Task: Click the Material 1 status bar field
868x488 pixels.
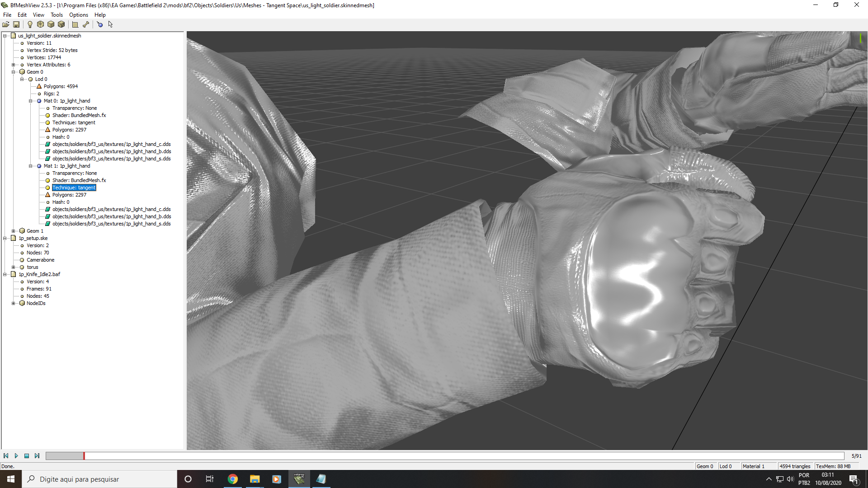Action: (x=758, y=466)
